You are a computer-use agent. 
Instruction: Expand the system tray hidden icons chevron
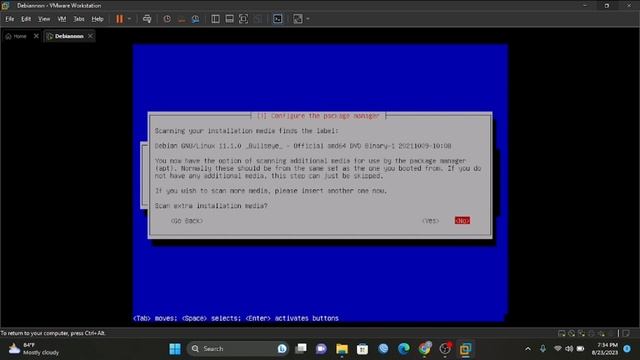pos(528,349)
